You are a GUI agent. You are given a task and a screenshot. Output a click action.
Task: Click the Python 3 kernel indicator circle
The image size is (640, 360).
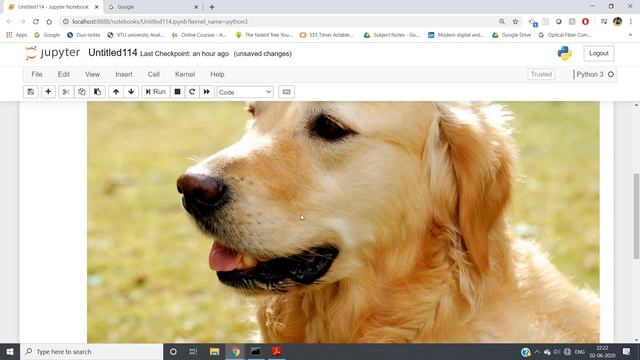click(611, 74)
